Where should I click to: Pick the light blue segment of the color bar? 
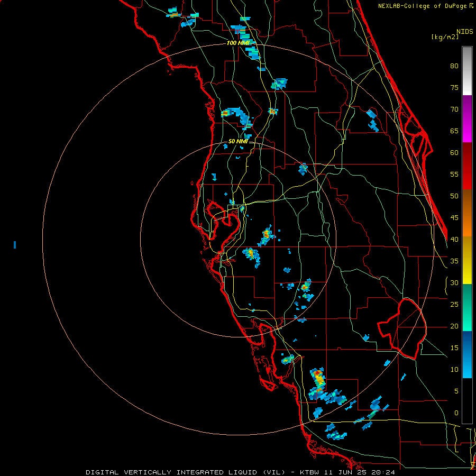point(467,354)
